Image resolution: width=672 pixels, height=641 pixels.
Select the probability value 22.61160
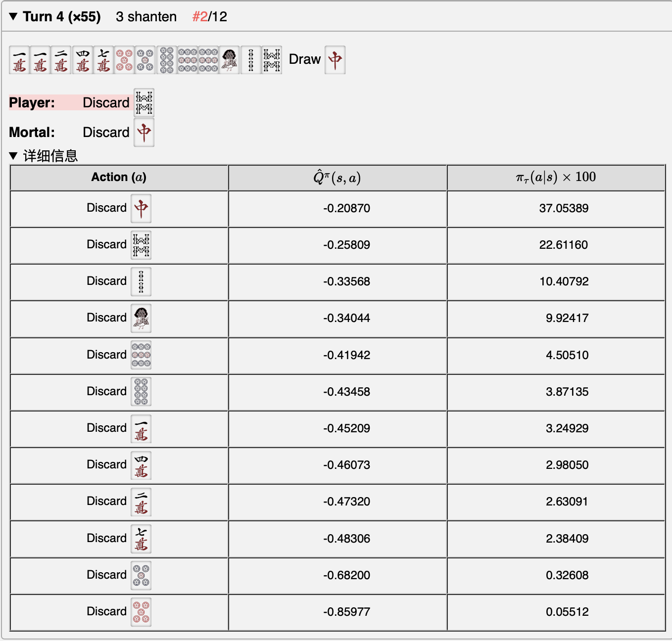point(564,245)
